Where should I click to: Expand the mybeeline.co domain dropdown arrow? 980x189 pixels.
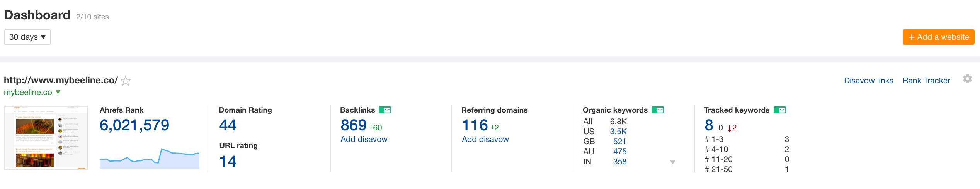pyautogui.click(x=58, y=92)
